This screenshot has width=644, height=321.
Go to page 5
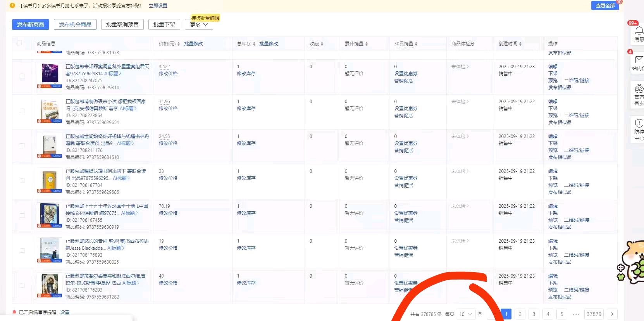[562, 314]
